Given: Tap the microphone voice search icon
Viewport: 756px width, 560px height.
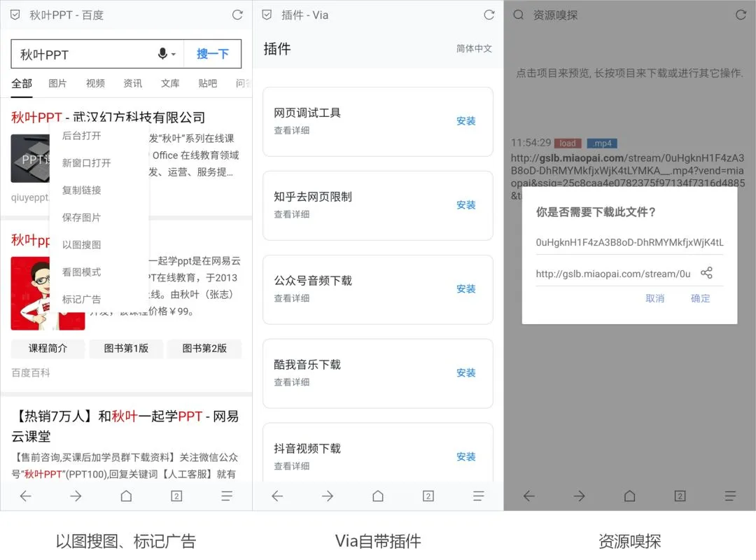Looking at the screenshot, I should (163, 53).
